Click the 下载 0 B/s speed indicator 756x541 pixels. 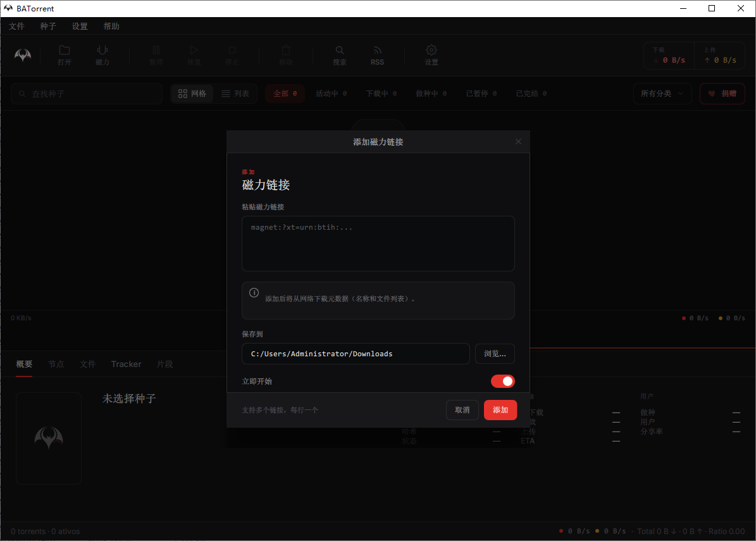(669, 56)
